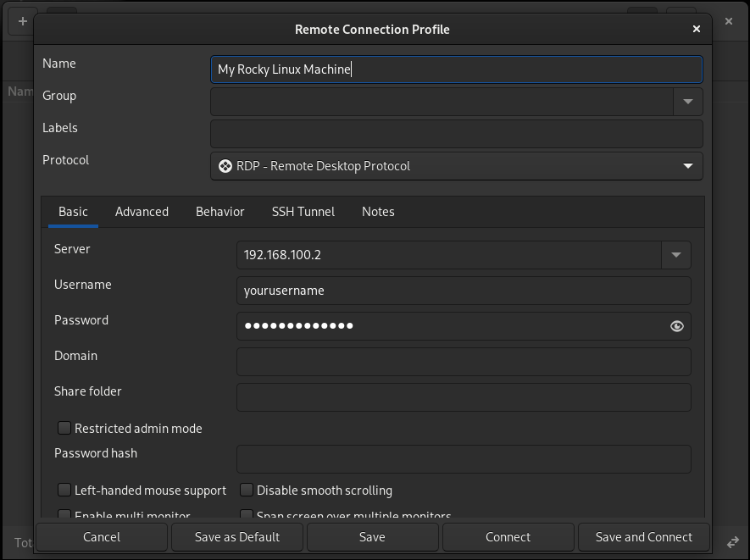Open the SSH Tunnel tab
The image size is (750, 560).
click(303, 212)
